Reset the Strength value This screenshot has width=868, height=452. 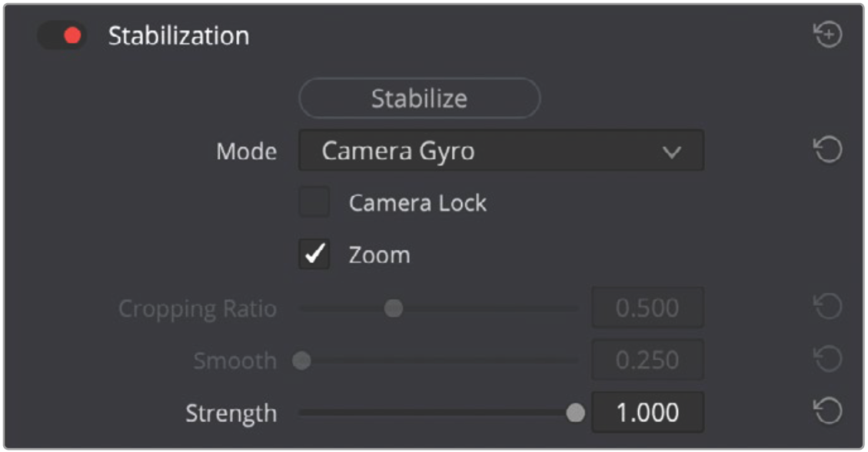pyautogui.click(x=828, y=412)
